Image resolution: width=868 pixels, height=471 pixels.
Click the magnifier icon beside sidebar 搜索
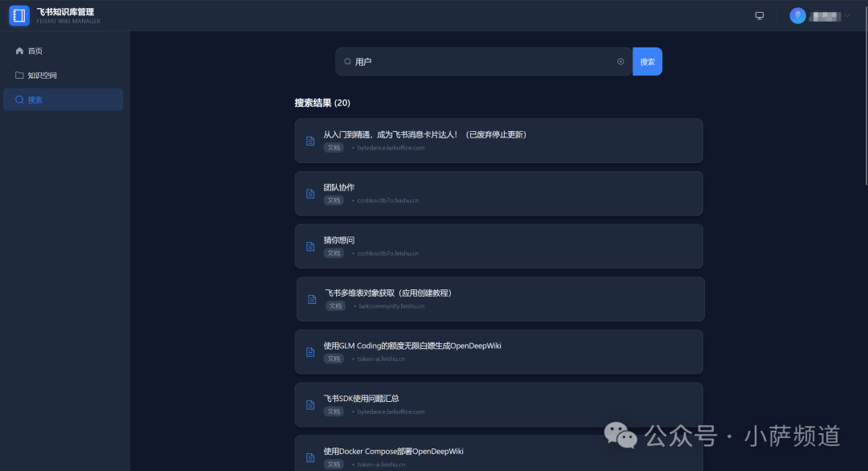click(x=19, y=100)
